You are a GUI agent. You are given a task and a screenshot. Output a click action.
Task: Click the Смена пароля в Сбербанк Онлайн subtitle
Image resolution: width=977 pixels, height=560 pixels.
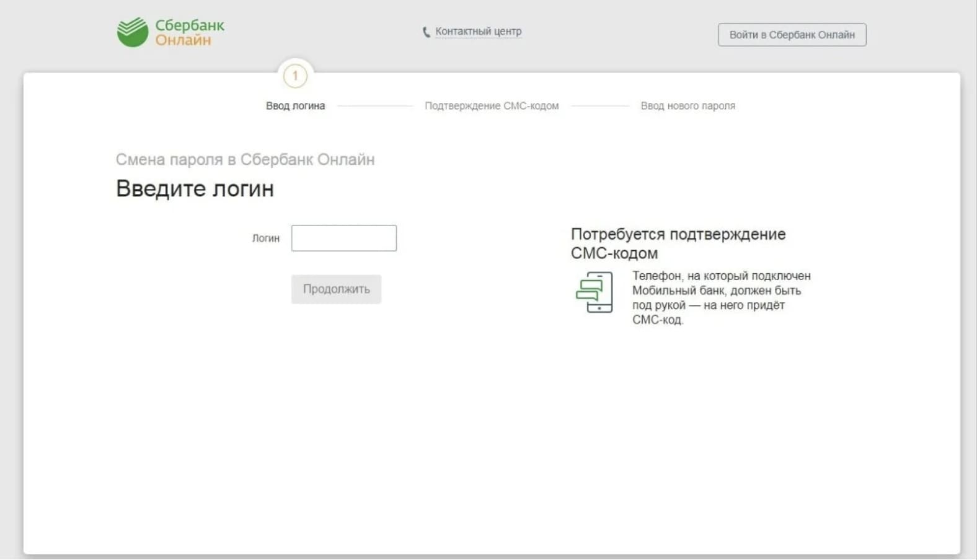point(245,160)
